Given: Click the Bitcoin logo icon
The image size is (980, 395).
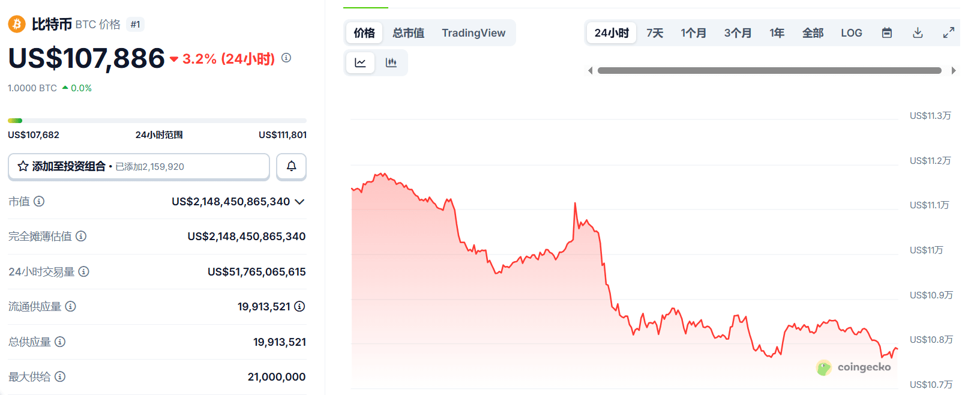Looking at the screenshot, I should click(x=16, y=24).
